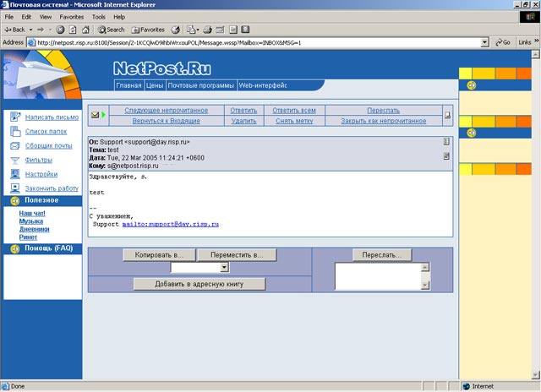This screenshot has width=541, height=392.
Task: Click the Ответить link
Action: pos(243,111)
